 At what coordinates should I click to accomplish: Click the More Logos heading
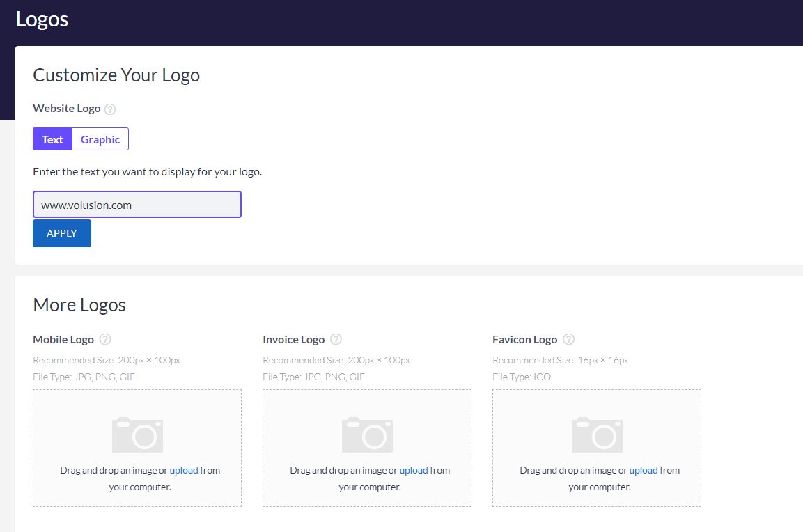pyautogui.click(x=79, y=305)
